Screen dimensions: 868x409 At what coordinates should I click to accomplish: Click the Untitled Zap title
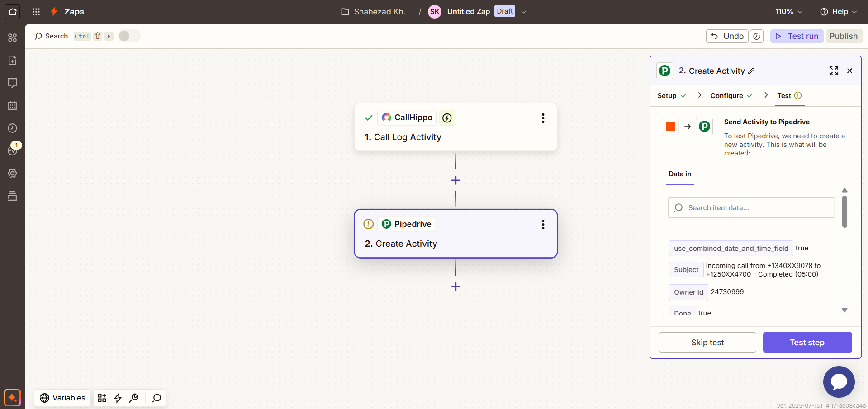(468, 12)
